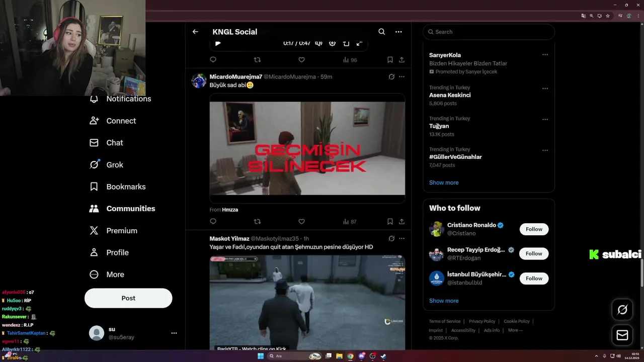Image resolution: width=644 pixels, height=362 pixels.
Task: Follow İstanbul Büyükşehir account
Action: point(534,279)
